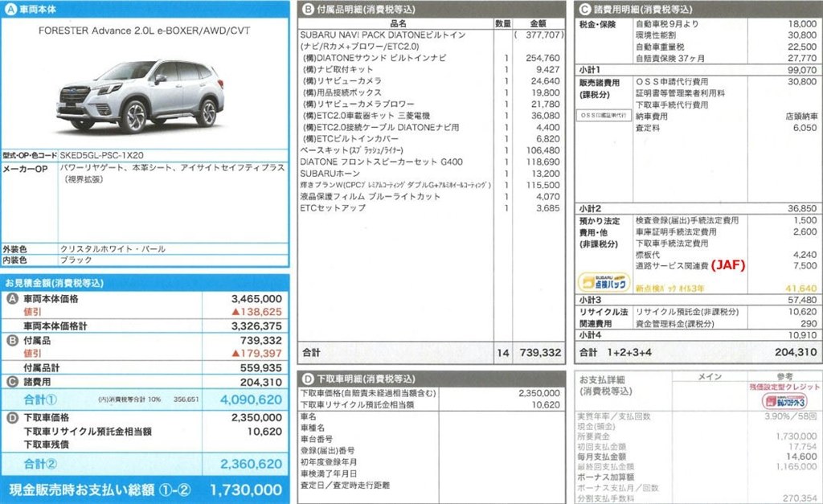
Task: Click the ETCセットアップ item
Action: (333, 208)
